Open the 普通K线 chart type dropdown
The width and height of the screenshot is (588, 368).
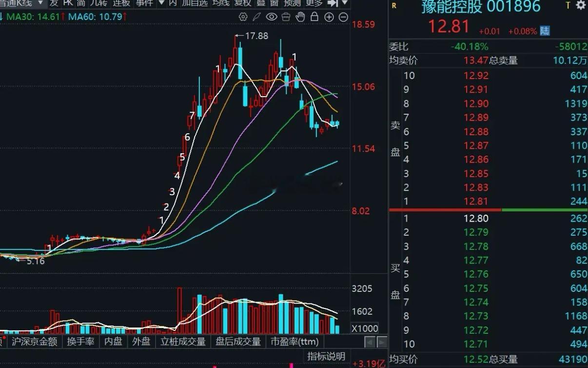coord(20,3)
